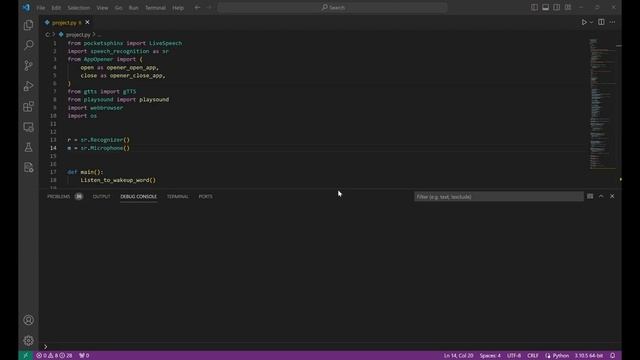640x360 pixels.
Task: Select Python language mode in status bar
Action: [561, 356]
